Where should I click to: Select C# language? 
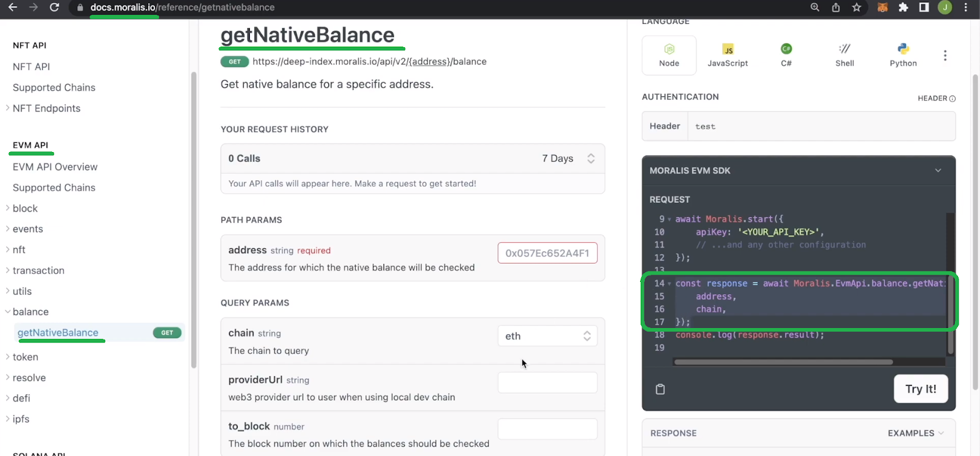786,55
